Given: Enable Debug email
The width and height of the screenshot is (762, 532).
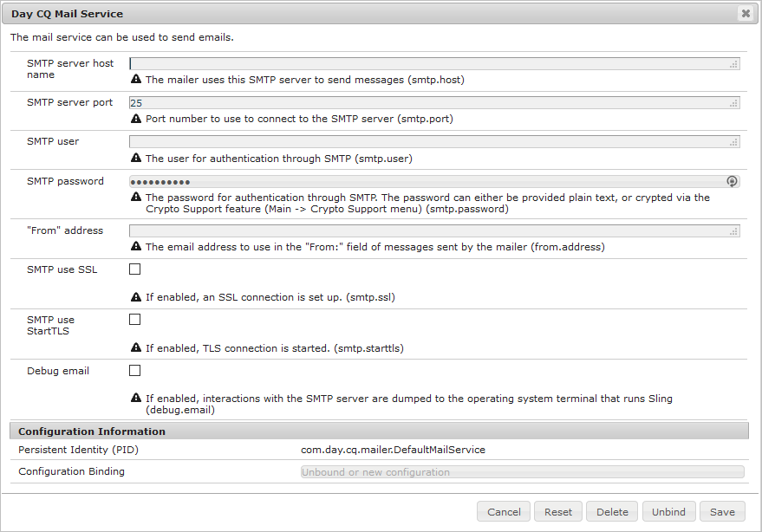Looking at the screenshot, I should pos(135,371).
